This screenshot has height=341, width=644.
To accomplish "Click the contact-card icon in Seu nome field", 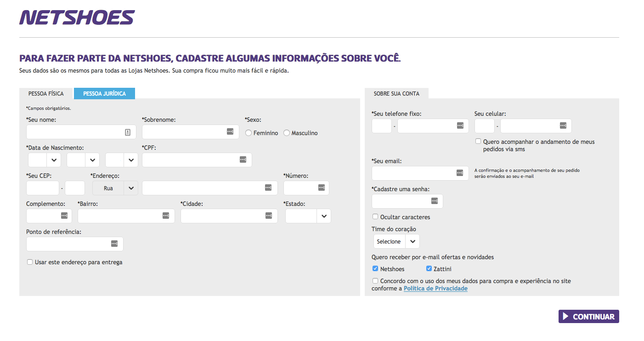I will (x=128, y=132).
